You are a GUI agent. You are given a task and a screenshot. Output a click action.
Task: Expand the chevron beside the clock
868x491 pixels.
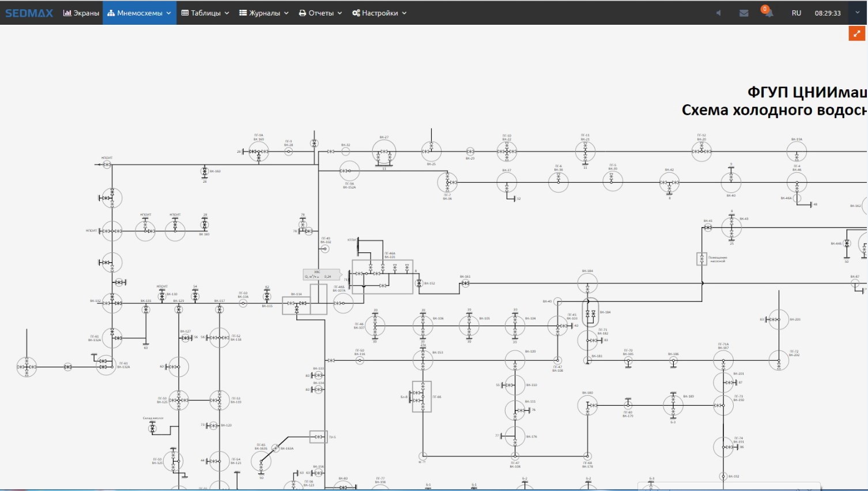857,13
